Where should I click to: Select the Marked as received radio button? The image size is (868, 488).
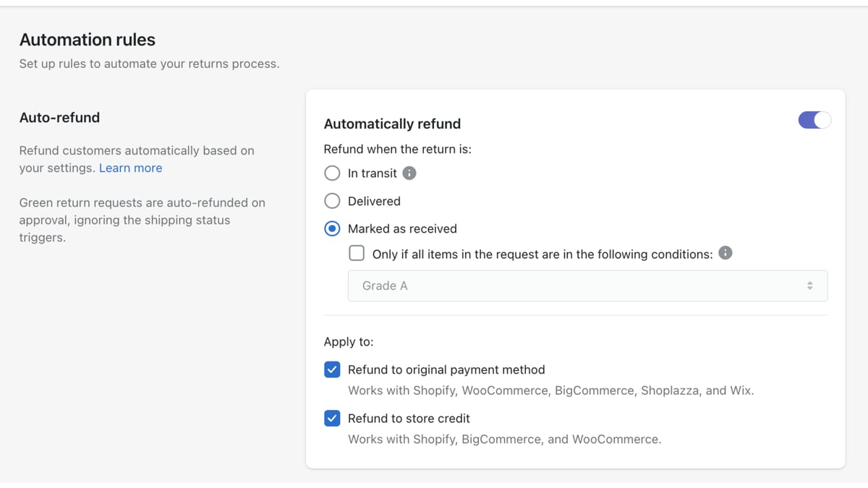332,228
